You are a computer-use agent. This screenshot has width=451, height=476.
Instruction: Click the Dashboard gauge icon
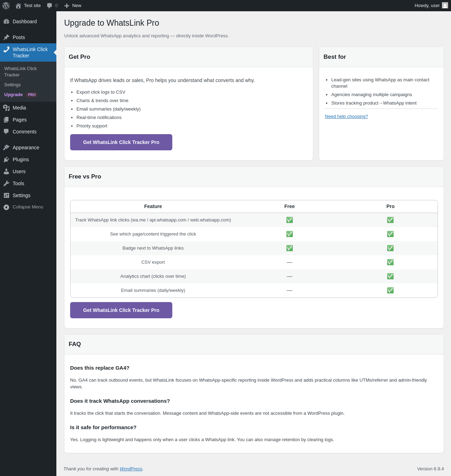tap(6, 21)
